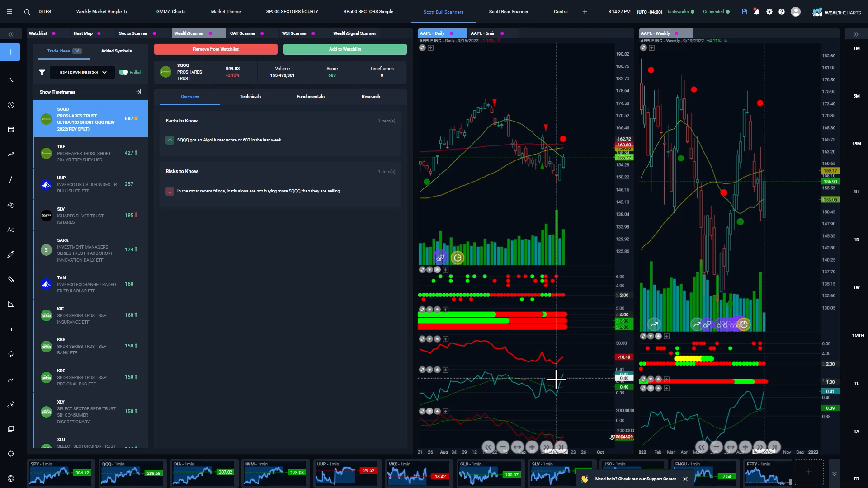Open the settings gear icon
Image resolution: width=868 pixels, height=488 pixels.
coord(769,12)
